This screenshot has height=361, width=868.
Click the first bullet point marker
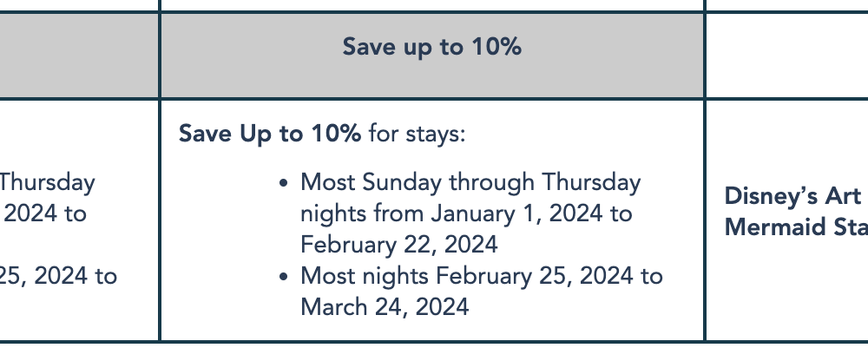(284, 184)
